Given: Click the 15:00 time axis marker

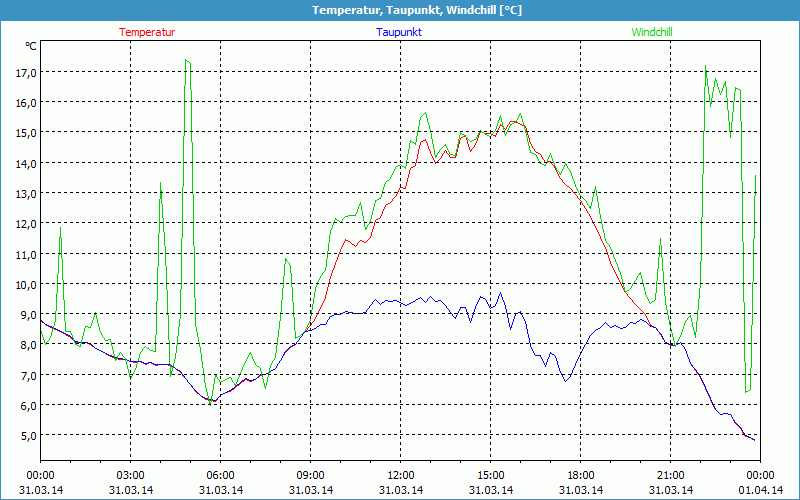Looking at the screenshot, I should point(491,475).
